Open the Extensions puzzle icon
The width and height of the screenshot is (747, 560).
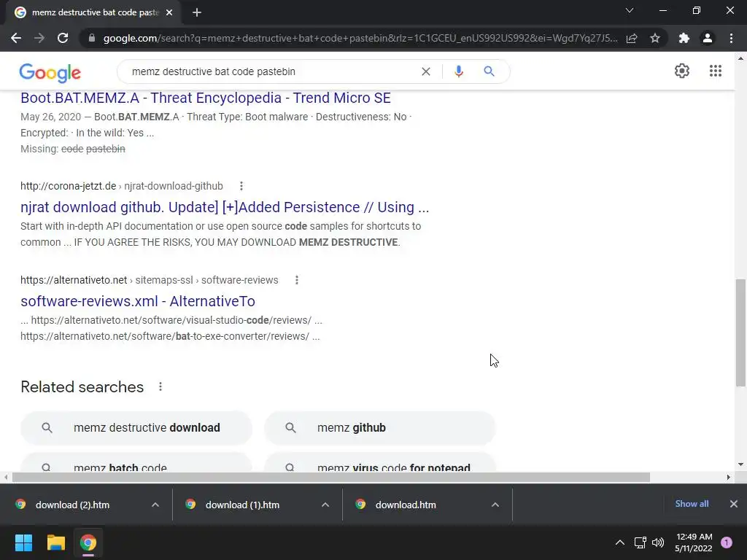tap(684, 38)
